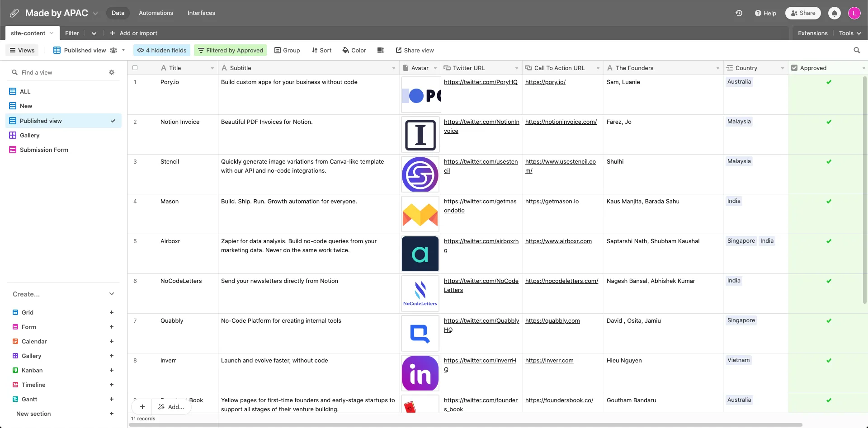Viewport: 868px width, 428px height.
Task: Toggle select all records checkbox
Action: pyautogui.click(x=135, y=68)
